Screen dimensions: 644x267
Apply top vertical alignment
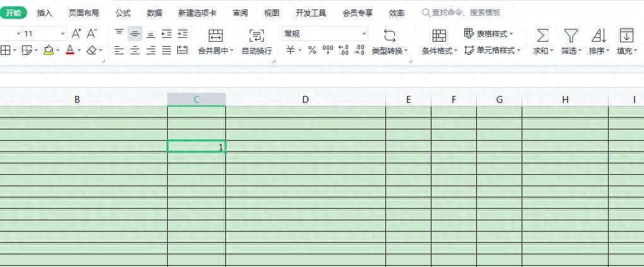[119, 33]
